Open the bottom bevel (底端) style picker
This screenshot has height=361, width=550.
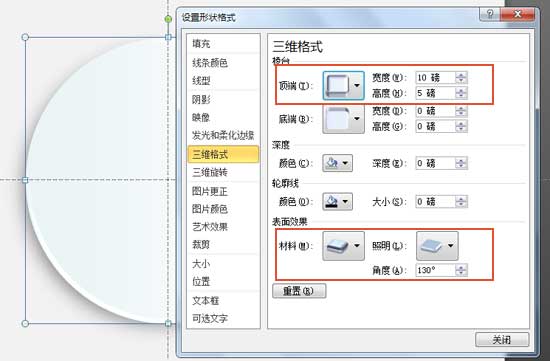point(343,119)
